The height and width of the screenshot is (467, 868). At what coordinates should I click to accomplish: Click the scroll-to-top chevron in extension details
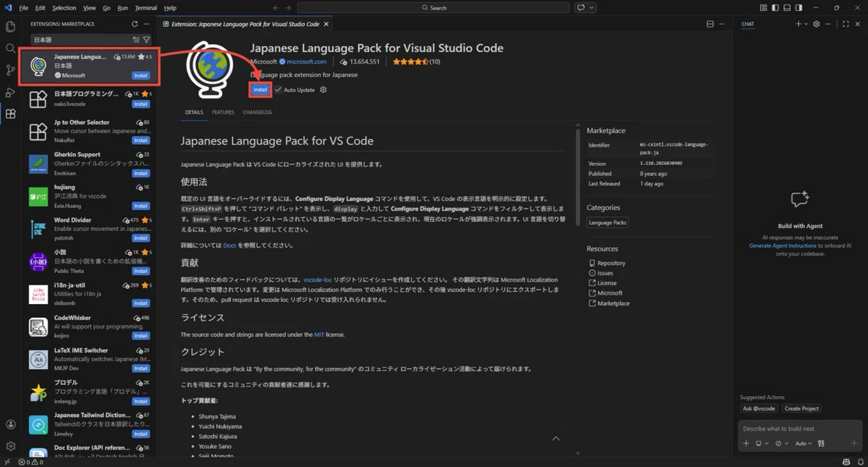click(556, 439)
